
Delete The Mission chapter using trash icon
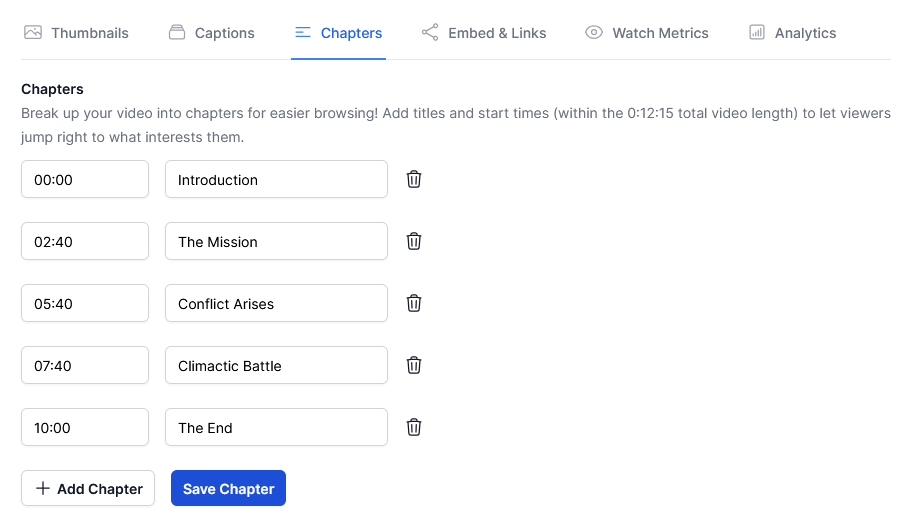coord(414,241)
